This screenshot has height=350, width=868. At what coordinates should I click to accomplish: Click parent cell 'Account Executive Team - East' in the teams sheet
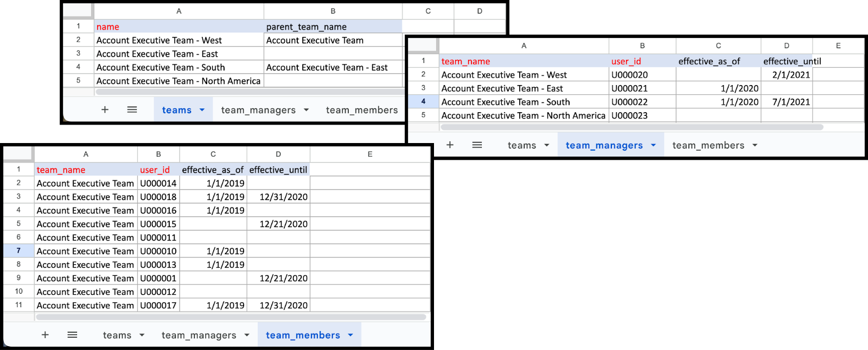[333, 67]
